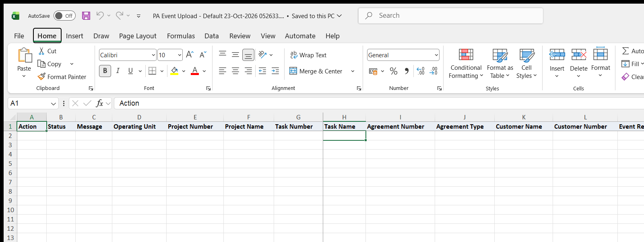Image resolution: width=644 pixels, height=242 pixels.
Task: Click Merge & Center button
Action: (x=316, y=71)
